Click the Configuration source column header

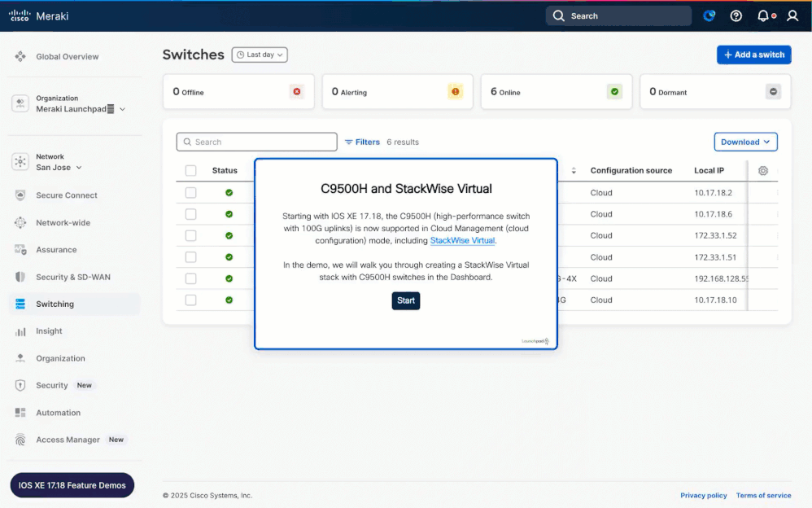point(631,170)
